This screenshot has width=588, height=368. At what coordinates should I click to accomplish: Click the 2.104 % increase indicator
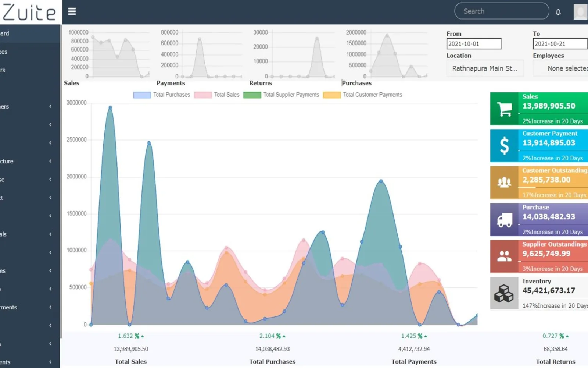[x=272, y=336]
